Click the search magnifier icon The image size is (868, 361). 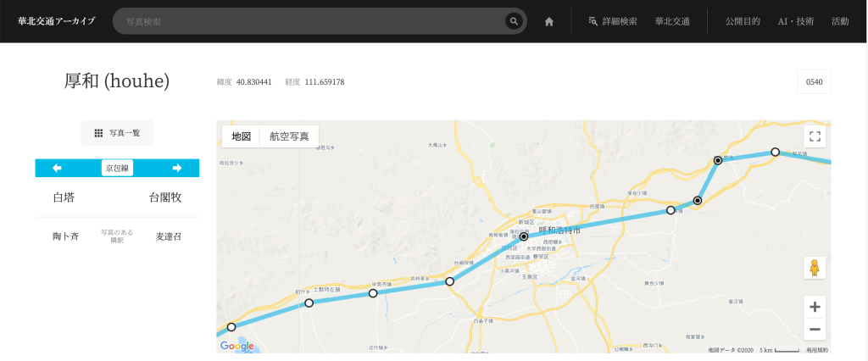pyautogui.click(x=513, y=21)
